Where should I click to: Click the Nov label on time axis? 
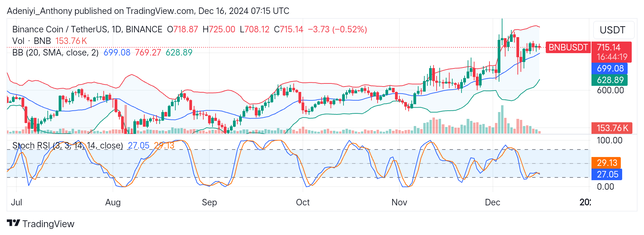[399, 202]
